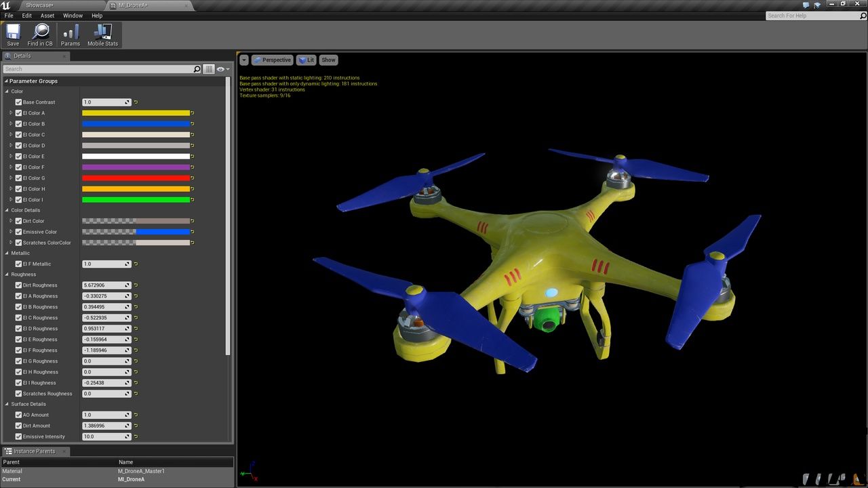Click the Find in CB icon
This screenshot has width=868, height=488.
pyautogui.click(x=40, y=35)
